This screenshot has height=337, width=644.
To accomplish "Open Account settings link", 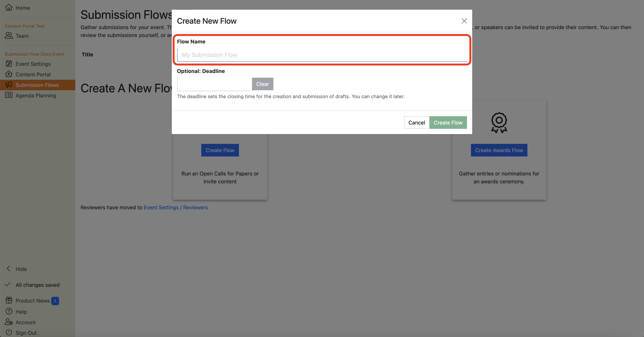I will click(25, 322).
